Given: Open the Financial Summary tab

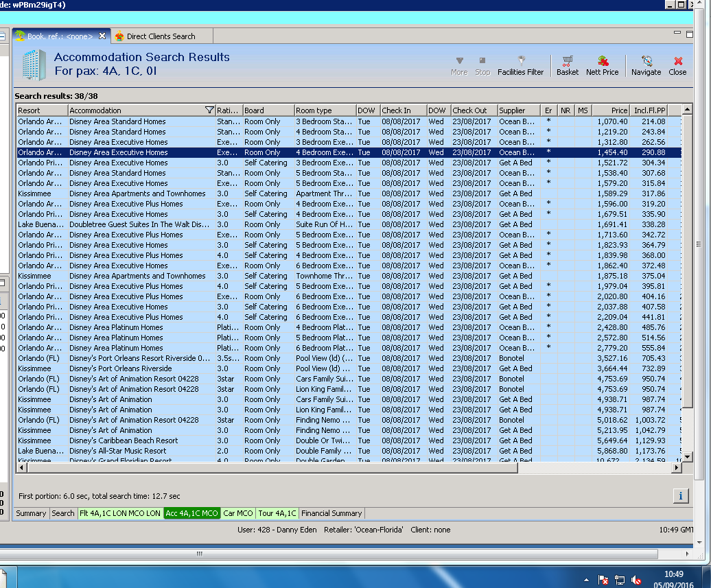Looking at the screenshot, I should point(331,513).
